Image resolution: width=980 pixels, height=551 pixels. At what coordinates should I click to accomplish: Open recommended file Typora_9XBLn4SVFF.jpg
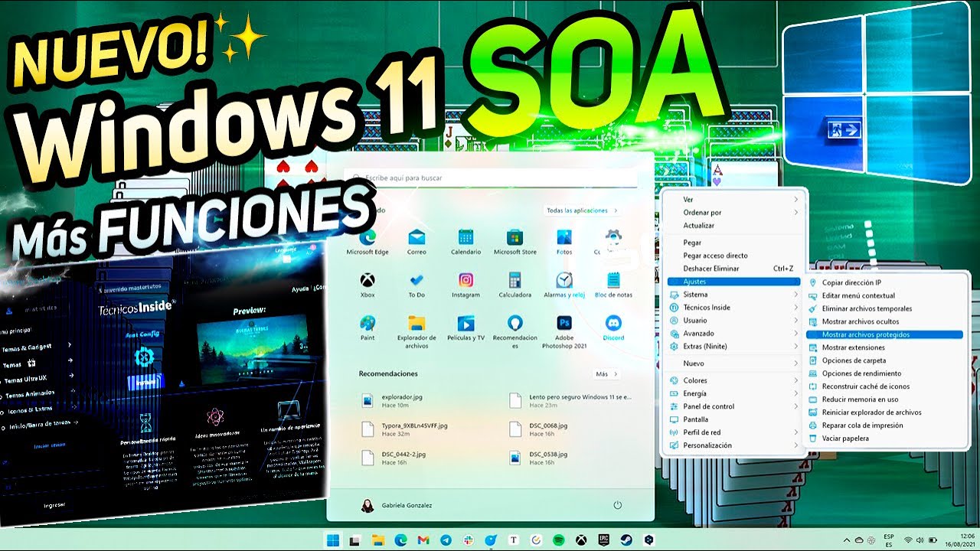click(x=405, y=429)
